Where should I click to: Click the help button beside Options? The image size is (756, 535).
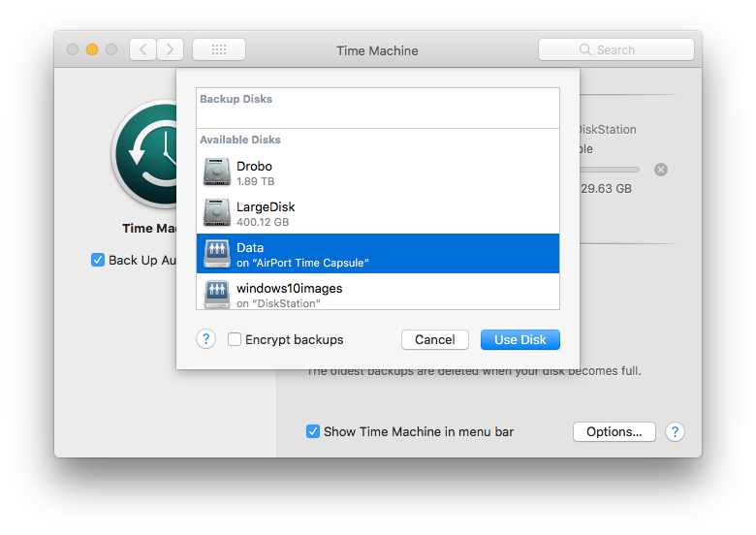click(676, 431)
